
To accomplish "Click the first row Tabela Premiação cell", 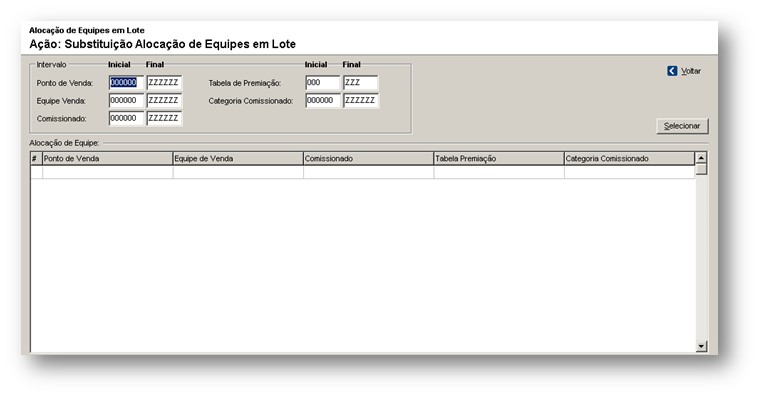I will tap(499, 172).
